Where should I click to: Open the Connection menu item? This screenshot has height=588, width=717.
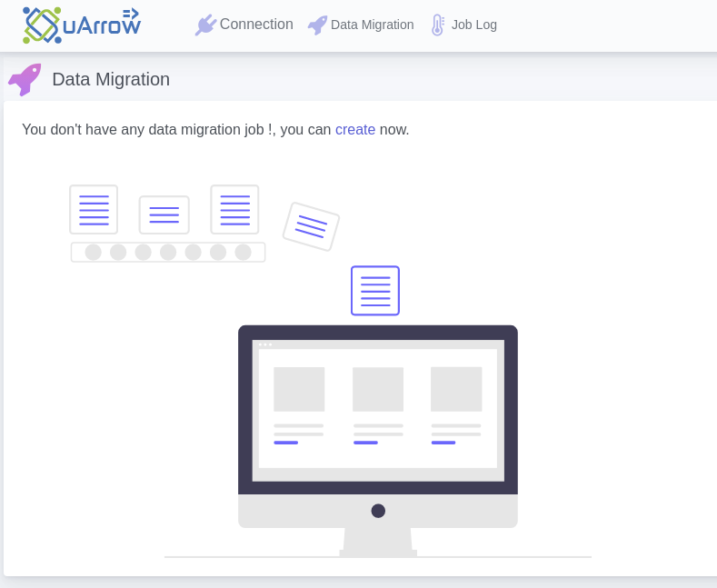[x=256, y=25]
